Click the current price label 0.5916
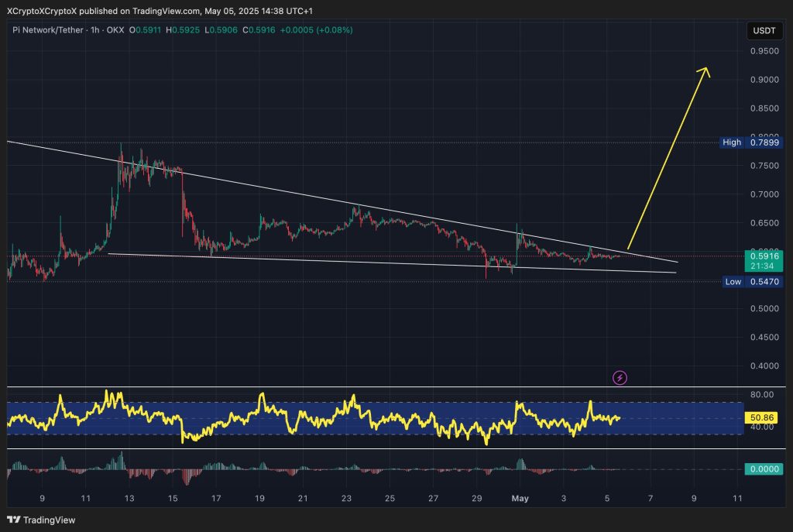The width and height of the screenshot is (793, 532). (764, 256)
